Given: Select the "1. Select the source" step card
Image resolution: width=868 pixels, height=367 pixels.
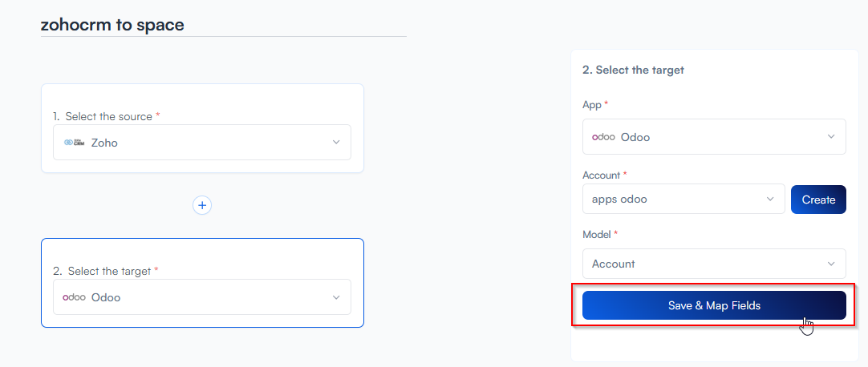Looking at the screenshot, I should pos(202,100).
